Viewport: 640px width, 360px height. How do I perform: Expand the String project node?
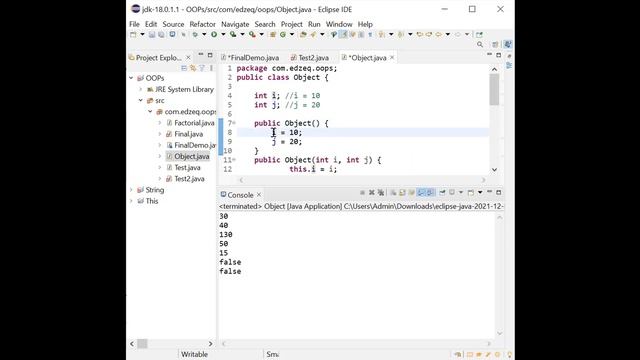131,190
